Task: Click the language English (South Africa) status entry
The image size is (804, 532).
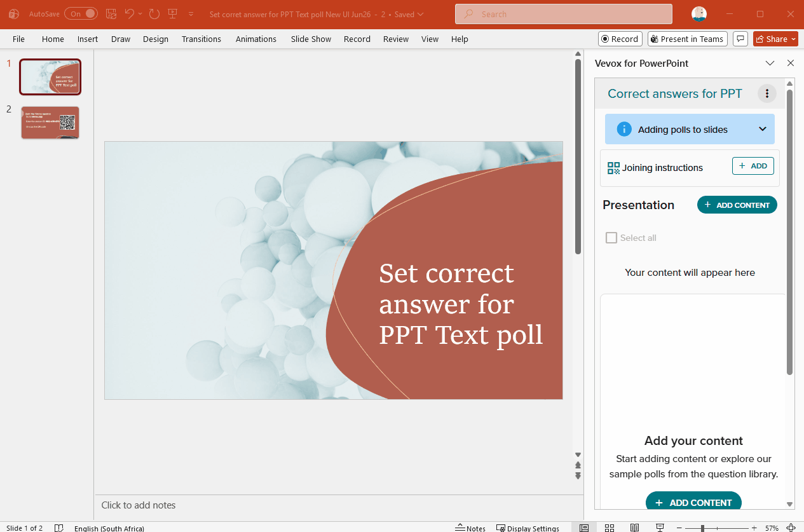Action: click(x=109, y=528)
